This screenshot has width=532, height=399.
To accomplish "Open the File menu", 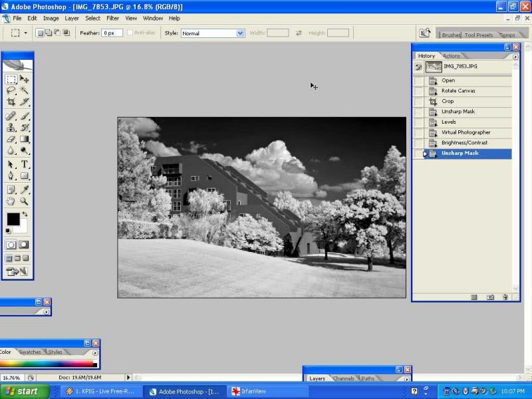I will coord(17,19).
